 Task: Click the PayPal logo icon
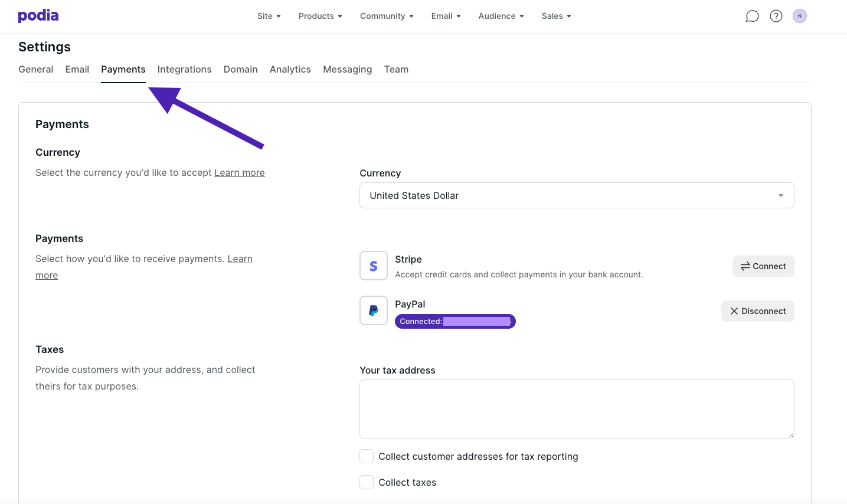pyautogui.click(x=374, y=310)
